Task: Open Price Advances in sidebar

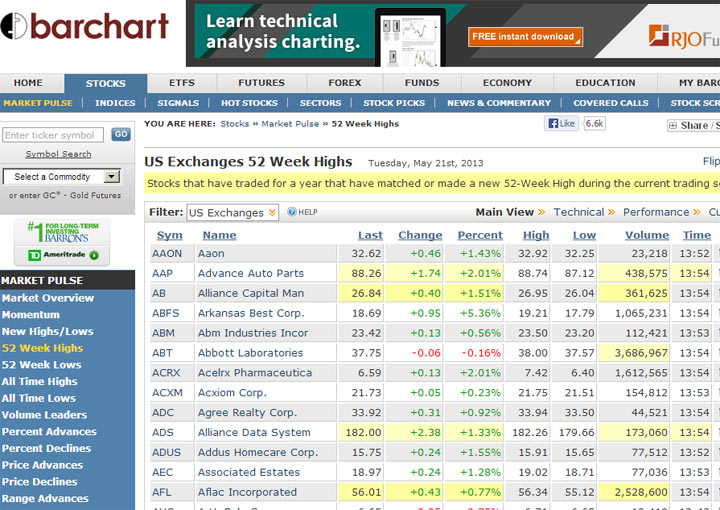Action: (42, 465)
